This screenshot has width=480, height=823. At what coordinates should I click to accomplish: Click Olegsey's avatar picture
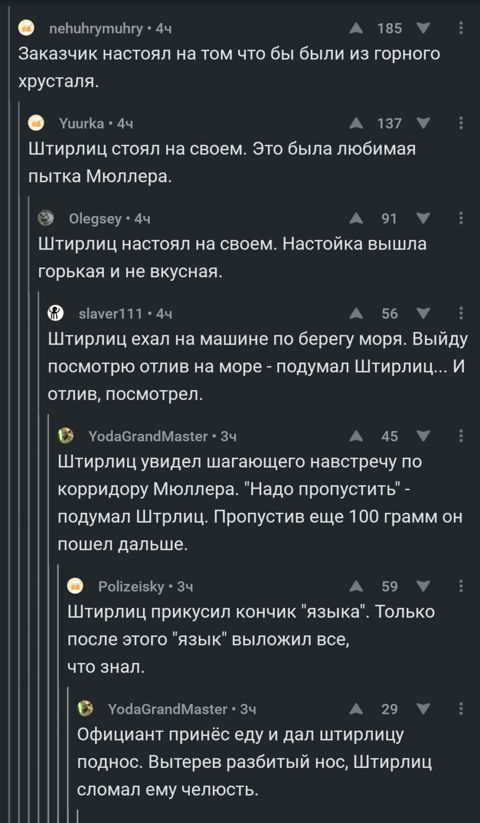47,218
